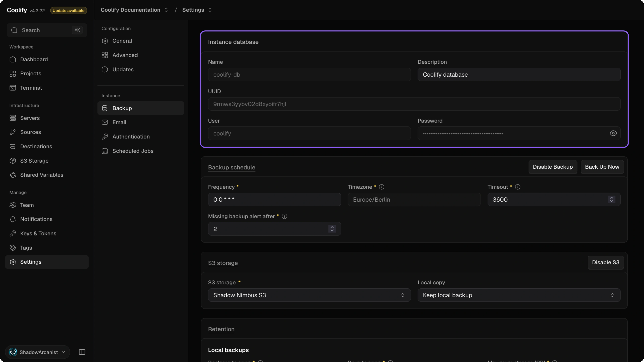Image resolution: width=644 pixels, height=362 pixels.
Task: Select Backup in Instance menu
Action: point(141,108)
